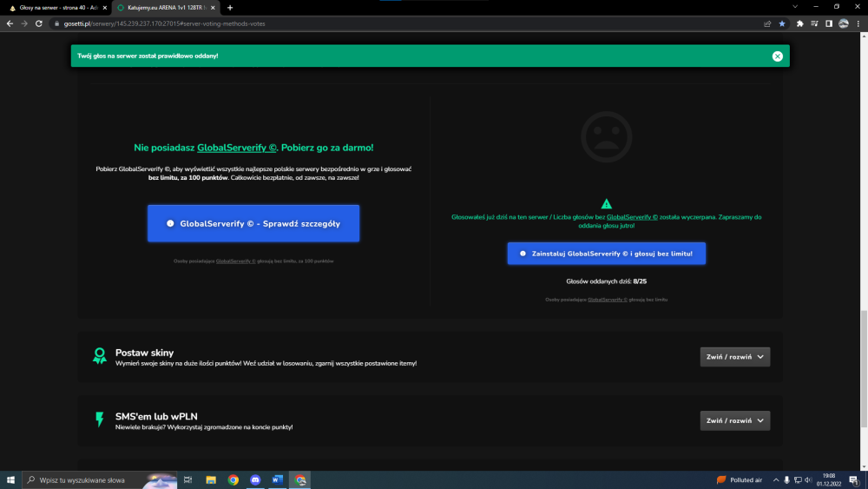Click 'GlobalServerify © - Sprawdź szczegóły' button
The width and height of the screenshot is (868, 489).
coord(253,223)
